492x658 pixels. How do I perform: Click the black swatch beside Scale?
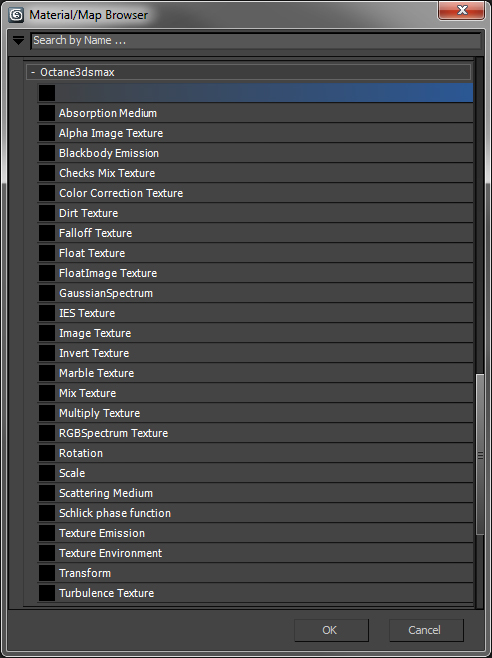(x=47, y=473)
